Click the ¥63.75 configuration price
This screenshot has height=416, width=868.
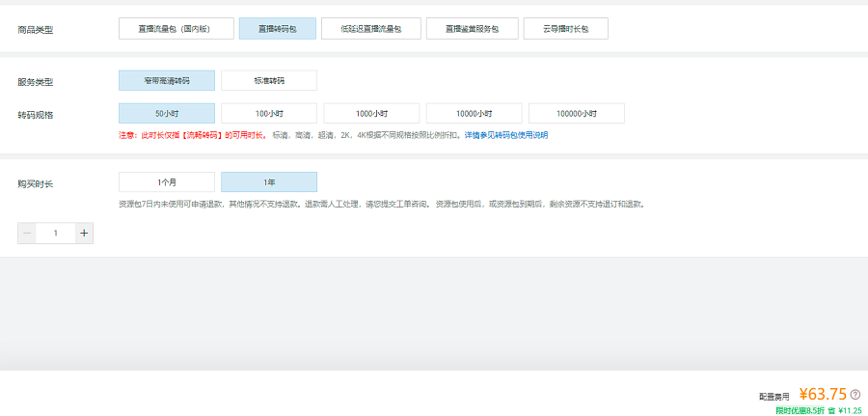823,395
